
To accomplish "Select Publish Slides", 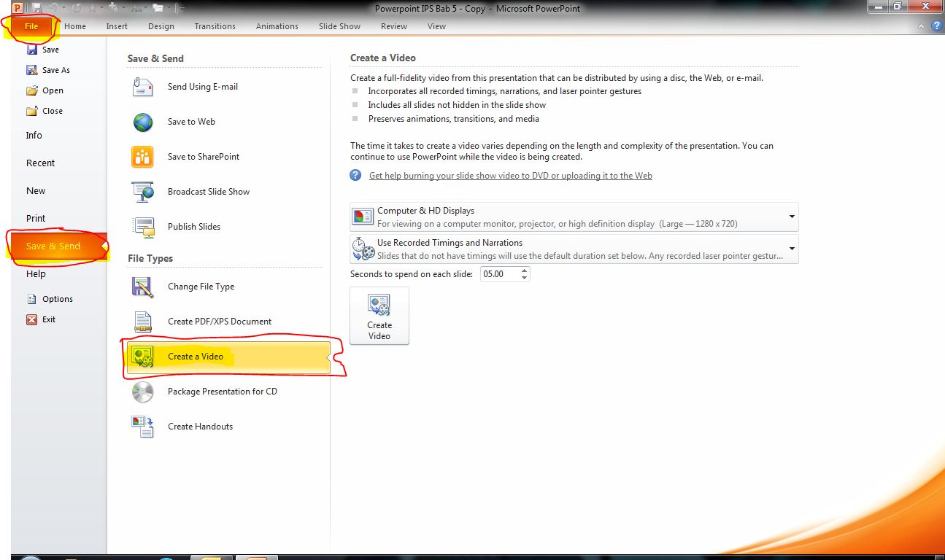I will [194, 226].
